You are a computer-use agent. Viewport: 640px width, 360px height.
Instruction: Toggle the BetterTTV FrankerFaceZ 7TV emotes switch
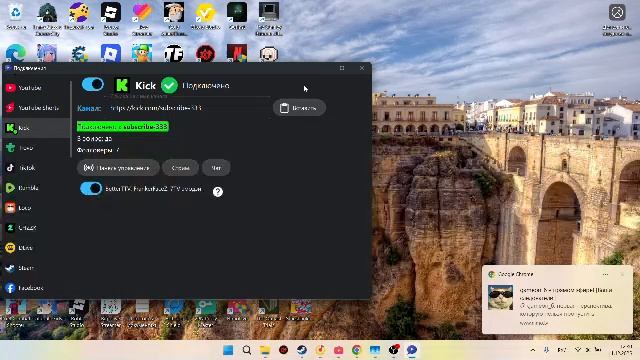[91, 189]
